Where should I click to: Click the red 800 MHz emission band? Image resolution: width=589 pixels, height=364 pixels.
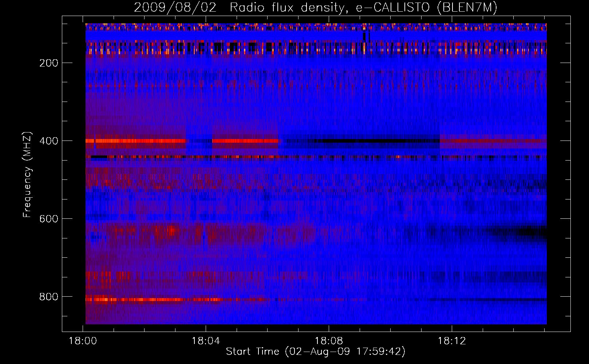tap(153, 300)
